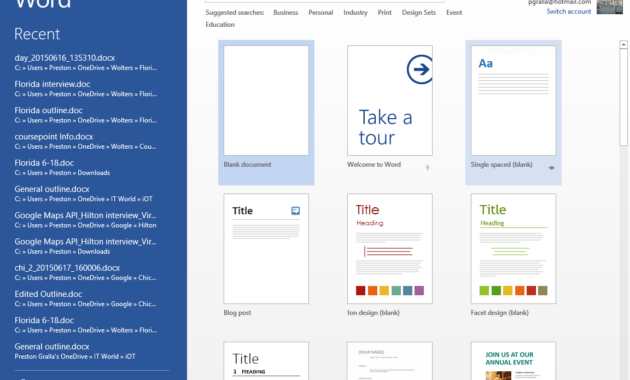Click the Switch account link
The image size is (630, 380).
pos(569,12)
